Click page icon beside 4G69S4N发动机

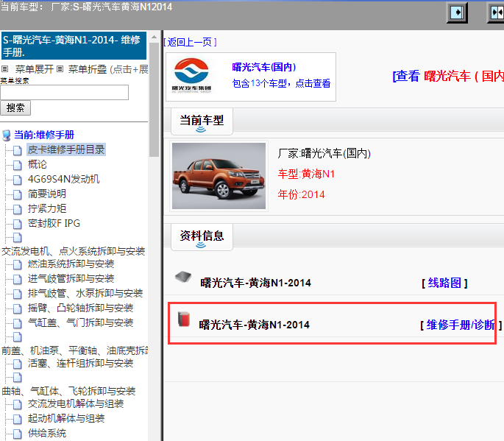[x=17, y=180]
